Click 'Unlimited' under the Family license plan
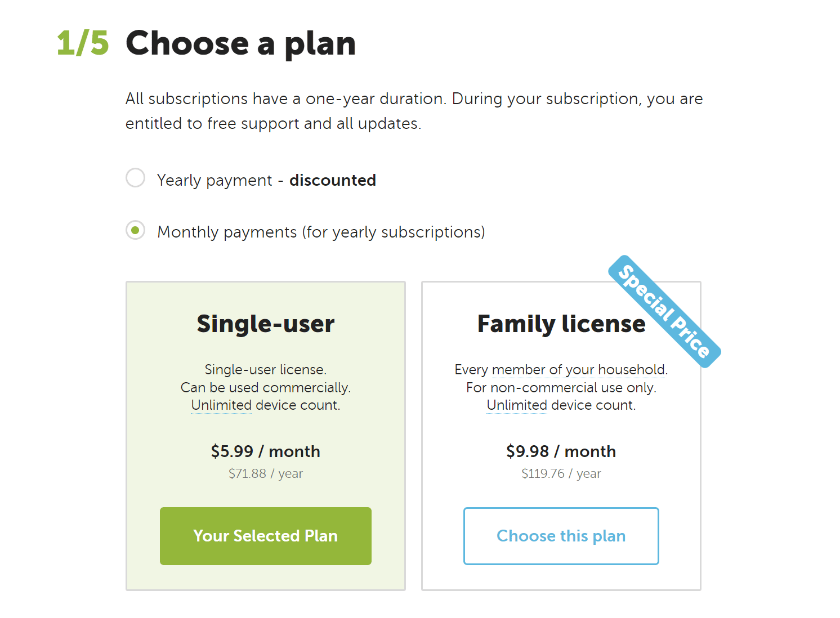 click(x=516, y=405)
